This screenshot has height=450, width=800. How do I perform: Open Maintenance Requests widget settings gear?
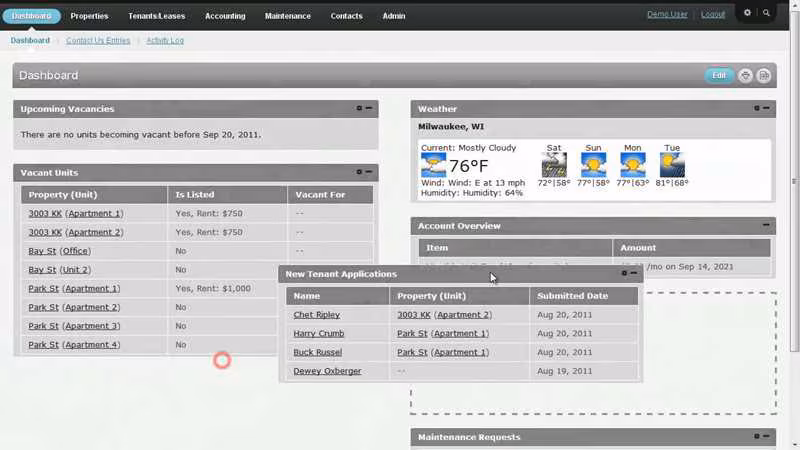tap(757, 436)
